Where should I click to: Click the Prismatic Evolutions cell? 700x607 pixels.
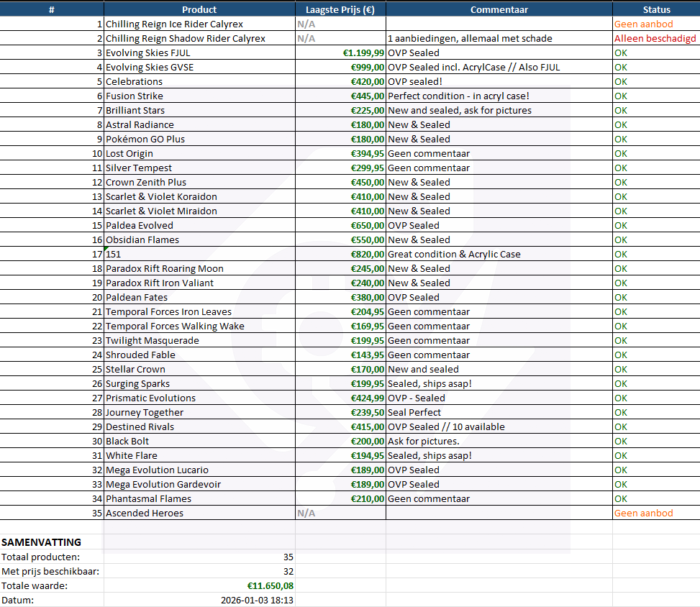tap(199, 398)
